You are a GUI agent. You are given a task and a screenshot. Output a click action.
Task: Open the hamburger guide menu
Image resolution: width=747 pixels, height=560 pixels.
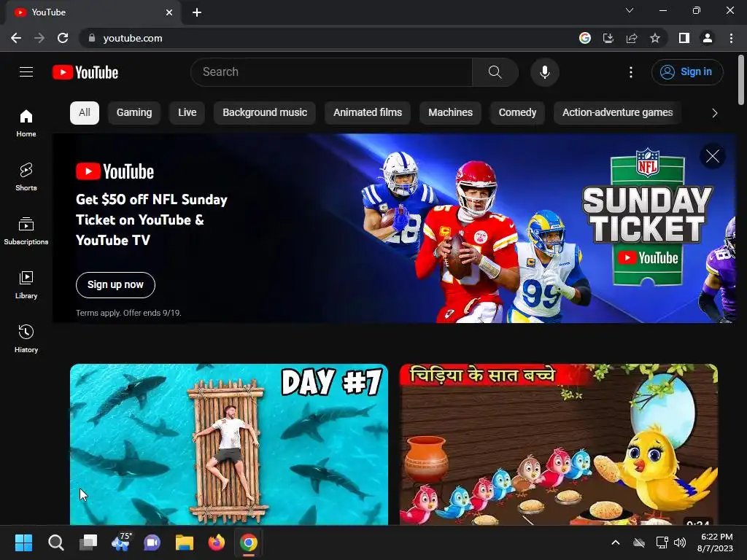point(26,72)
